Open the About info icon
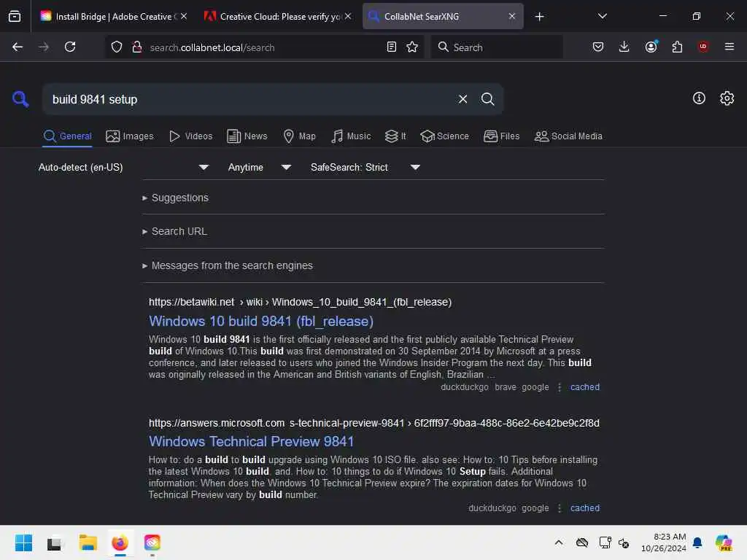747x560 pixels. [x=698, y=98]
